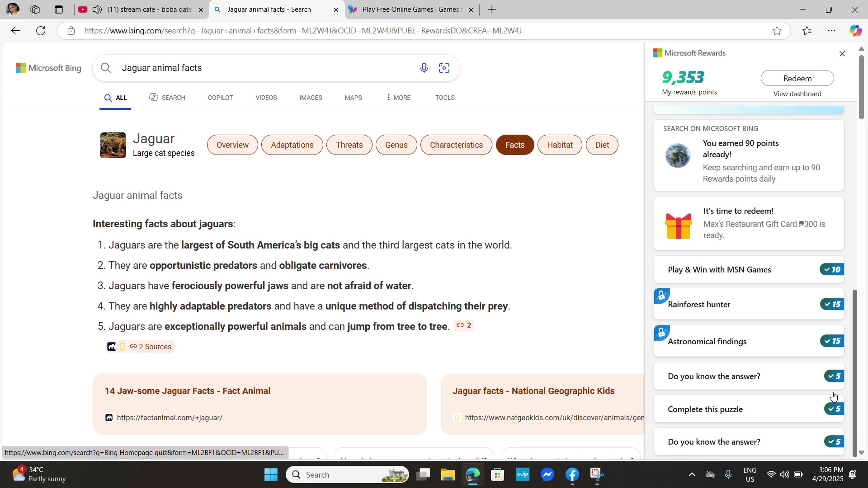The height and width of the screenshot is (488, 868).
Task: Mute the stream cafe tab audio
Action: (97, 9)
